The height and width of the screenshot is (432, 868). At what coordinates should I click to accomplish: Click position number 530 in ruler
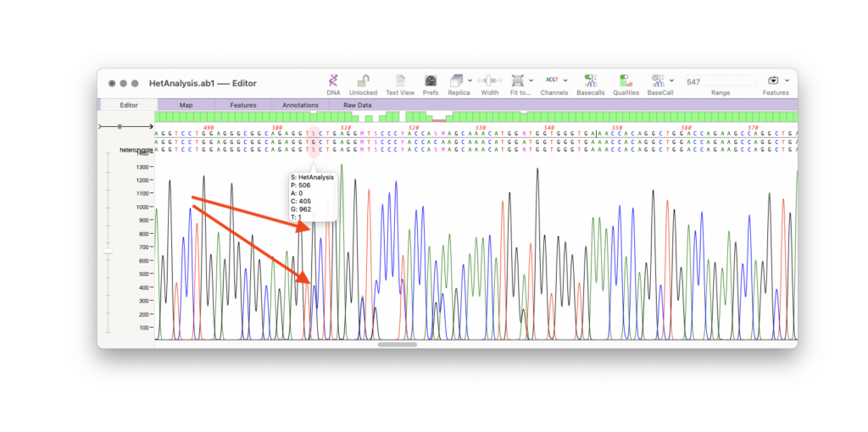(481, 128)
